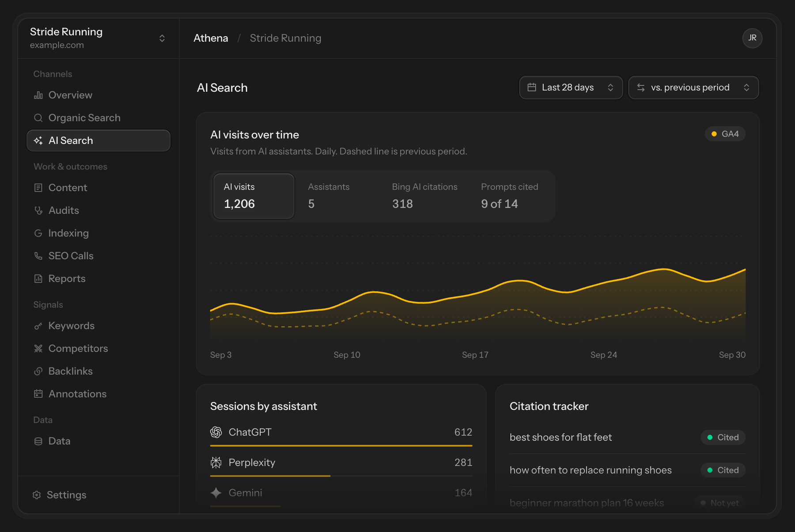Viewport: 795px width, 532px height.
Task: Click the Annotations calendar icon
Action: pyautogui.click(x=38, y=394)
